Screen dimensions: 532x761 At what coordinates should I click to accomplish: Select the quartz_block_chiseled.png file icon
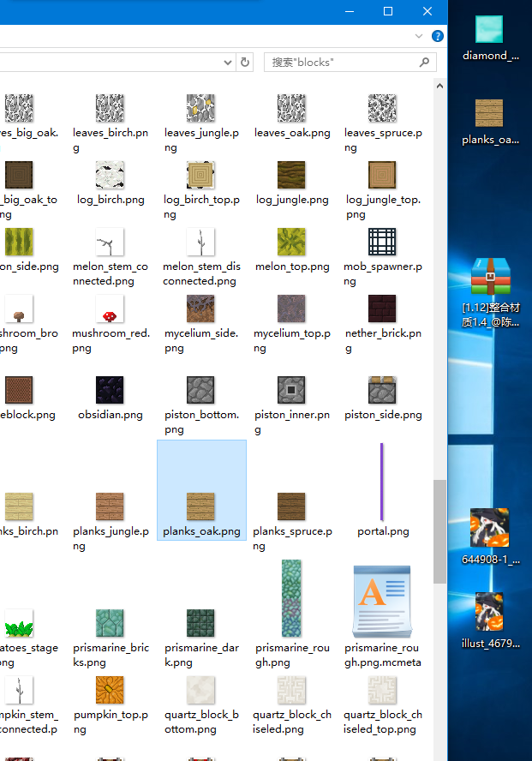pyautogui.click(x=291, y=690)
